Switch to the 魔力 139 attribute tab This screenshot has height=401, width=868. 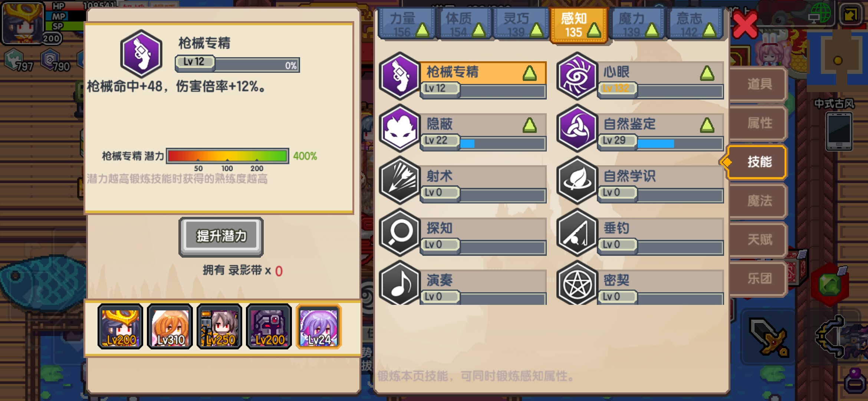click(x=637, y=24)
